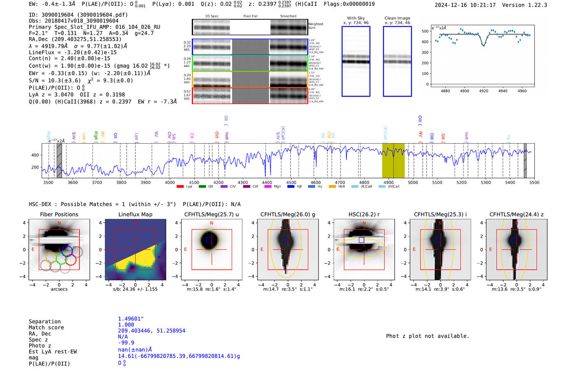Viewport: 576px width, 392px height.
Task: Click the Est LyA rest-EW label
Action: pyautogui.click(x=53, y=352)
